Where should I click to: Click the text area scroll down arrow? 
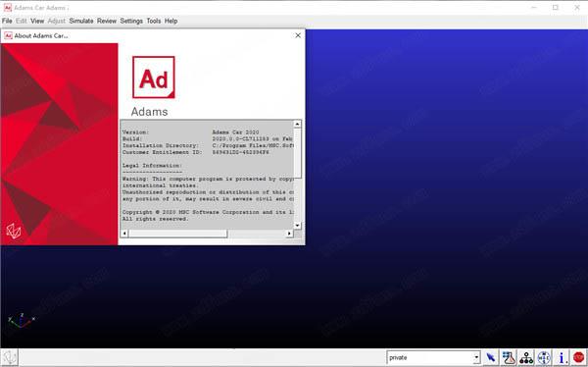[x=297, y=226]
